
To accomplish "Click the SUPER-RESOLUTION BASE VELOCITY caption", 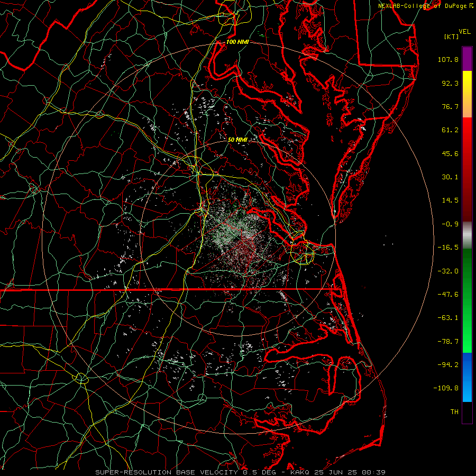I will (x=167, y=472).
